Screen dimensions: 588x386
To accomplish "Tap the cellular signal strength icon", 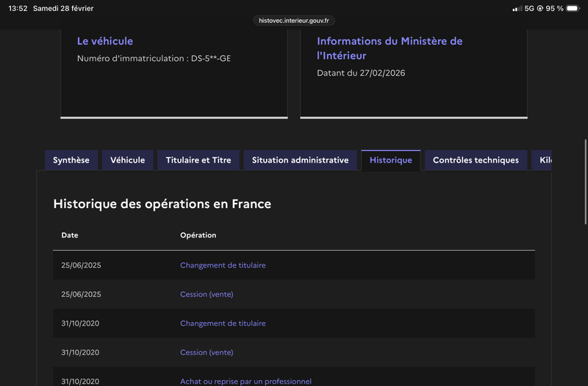I will click(517, 9).
